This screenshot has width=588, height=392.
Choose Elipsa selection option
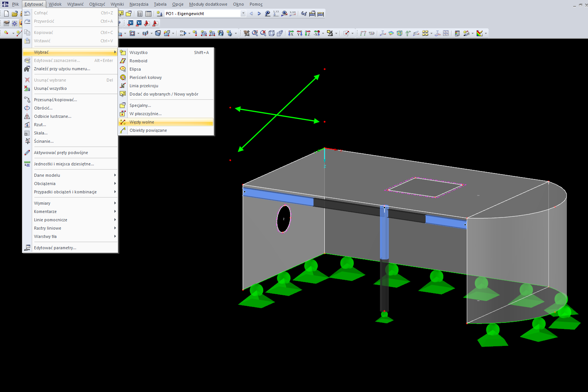click(166, 69)
